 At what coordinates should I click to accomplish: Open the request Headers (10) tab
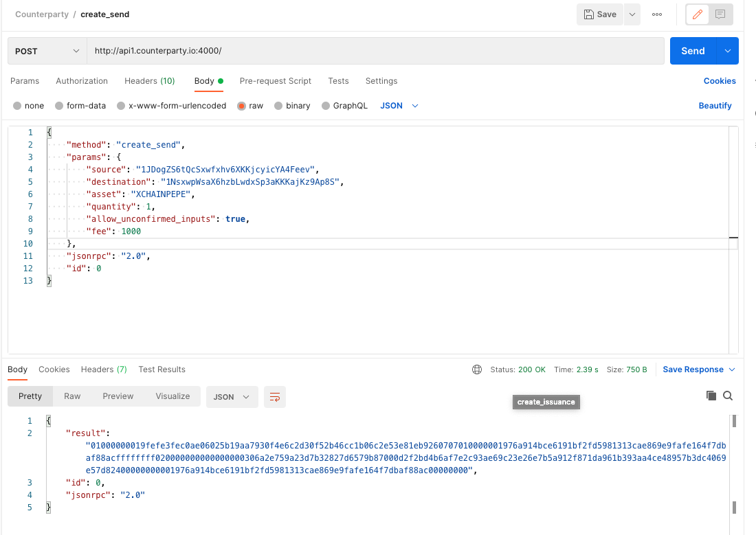point(149,81)
